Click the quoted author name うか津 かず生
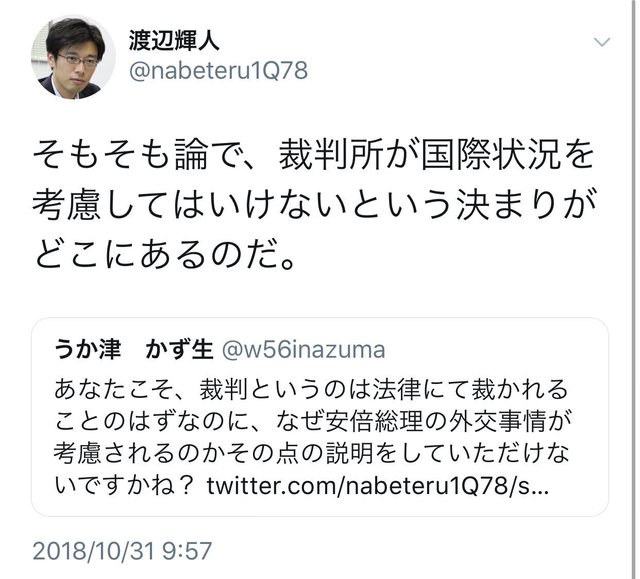 (133, 350)
